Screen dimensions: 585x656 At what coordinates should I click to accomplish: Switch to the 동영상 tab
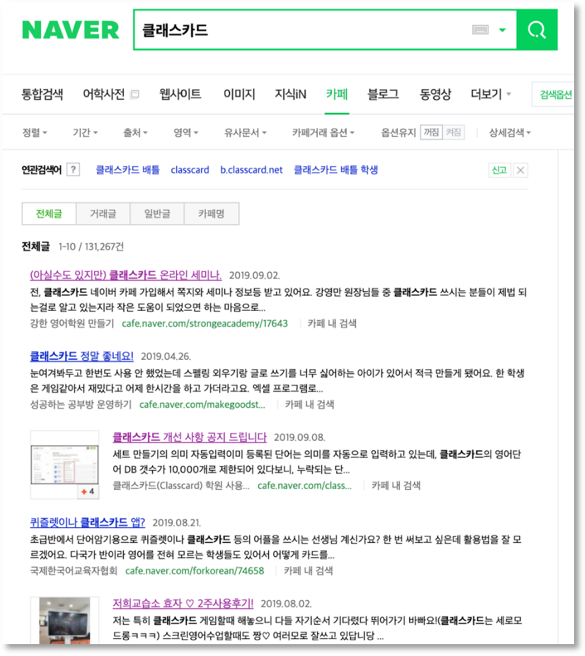pos(435,94)
